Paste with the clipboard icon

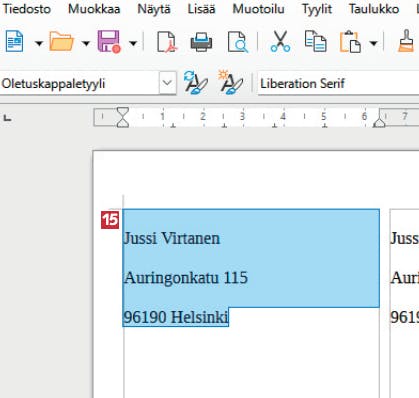coord(350,42)
